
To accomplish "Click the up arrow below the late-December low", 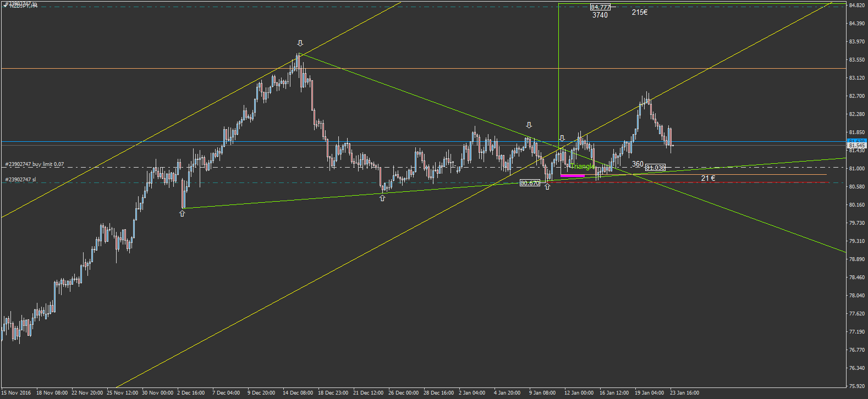I will tap(382, 198).
